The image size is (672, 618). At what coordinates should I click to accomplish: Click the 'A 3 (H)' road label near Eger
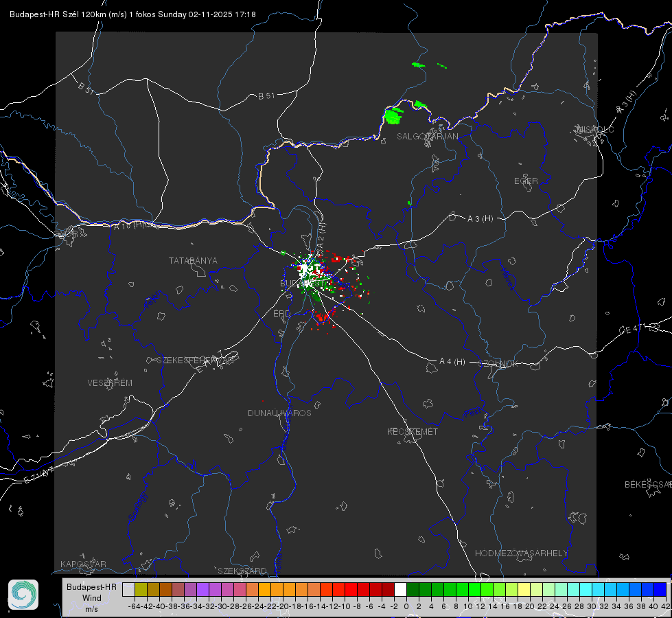pyautogui.click(x=480, y=219)
